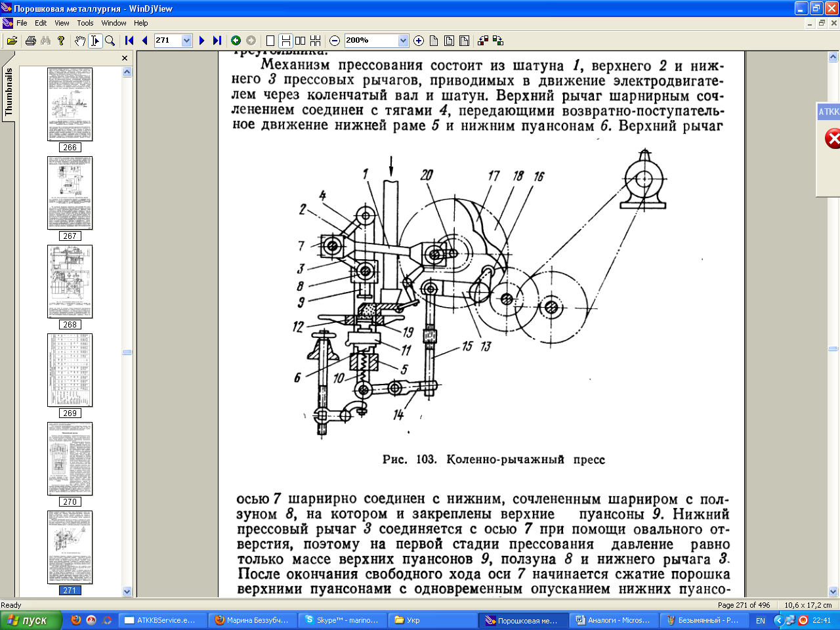Click the Fit Width page icon
The image size is (840, 630).
click(449, 41)
